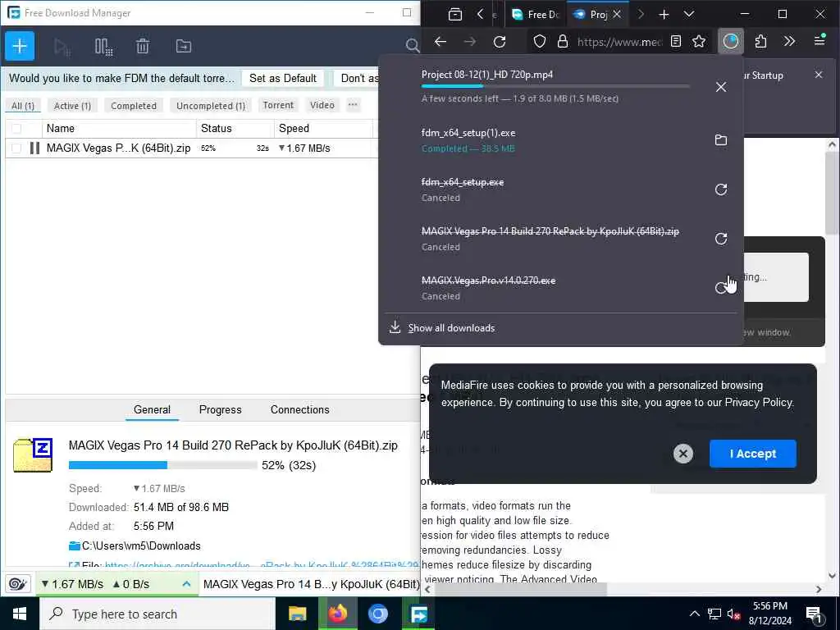Click the move to folder icon in FDM toolbar
The height and width of the screenshot is (630, 840).
click(184, 47)
